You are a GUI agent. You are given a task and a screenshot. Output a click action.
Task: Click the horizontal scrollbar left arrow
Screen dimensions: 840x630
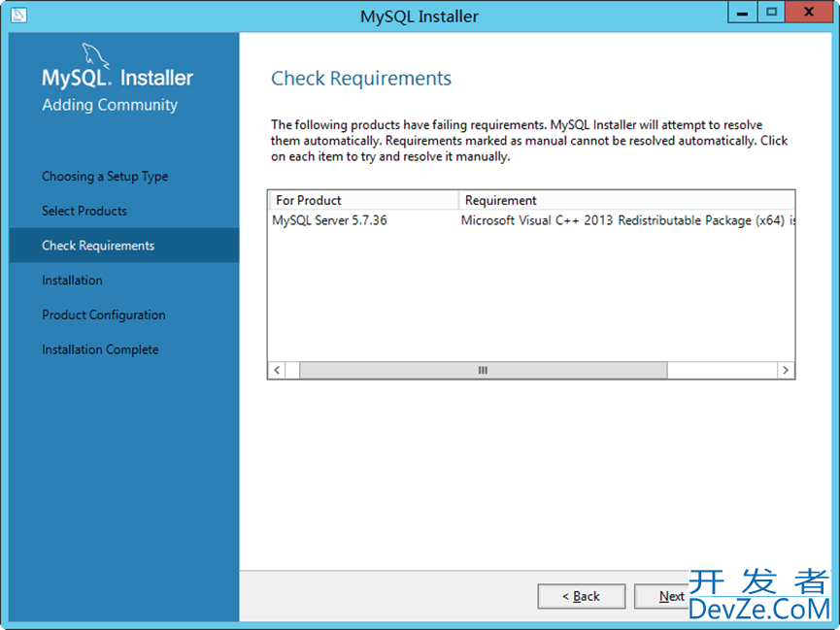tap(277, 370)
